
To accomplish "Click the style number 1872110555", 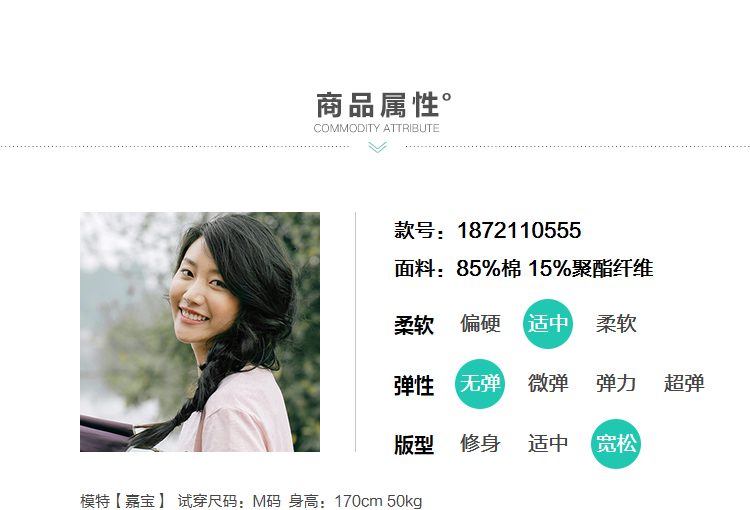I will point(519,230).
